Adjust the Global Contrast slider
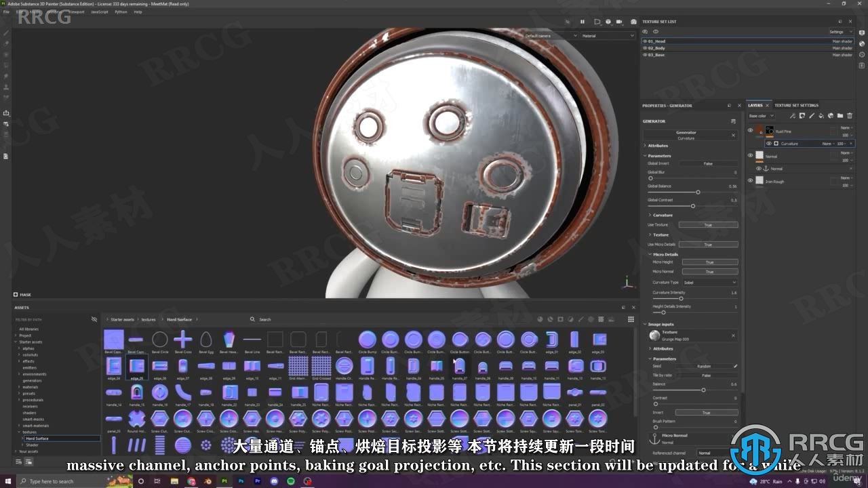Screen dimensions: 868x488 (692, 205)
